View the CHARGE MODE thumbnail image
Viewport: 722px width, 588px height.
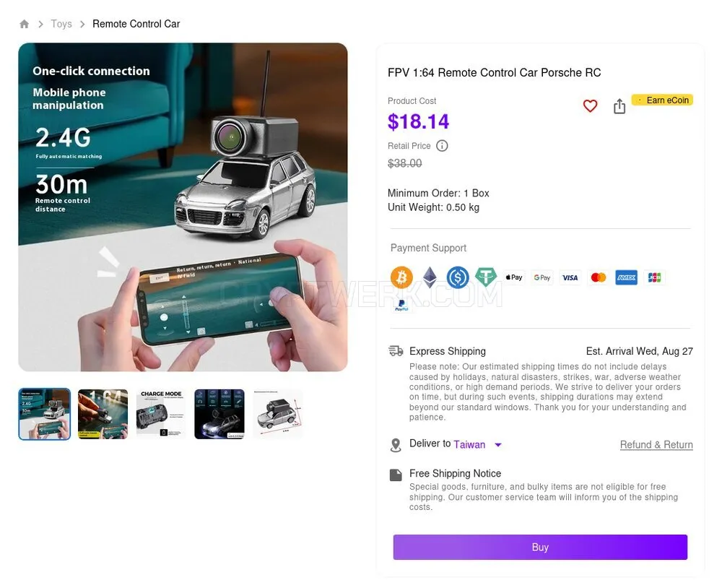(161, 414)
